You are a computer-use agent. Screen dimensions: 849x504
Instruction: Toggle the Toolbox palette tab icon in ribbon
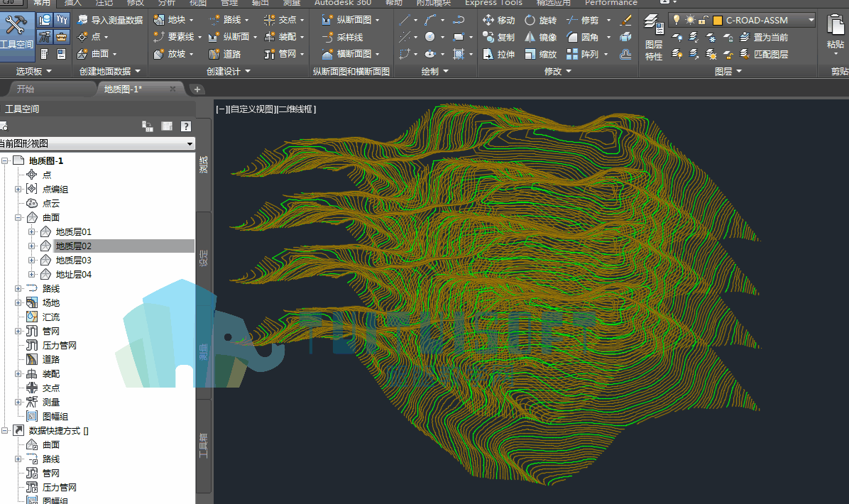pyautogui.click(x=62, y=37)
